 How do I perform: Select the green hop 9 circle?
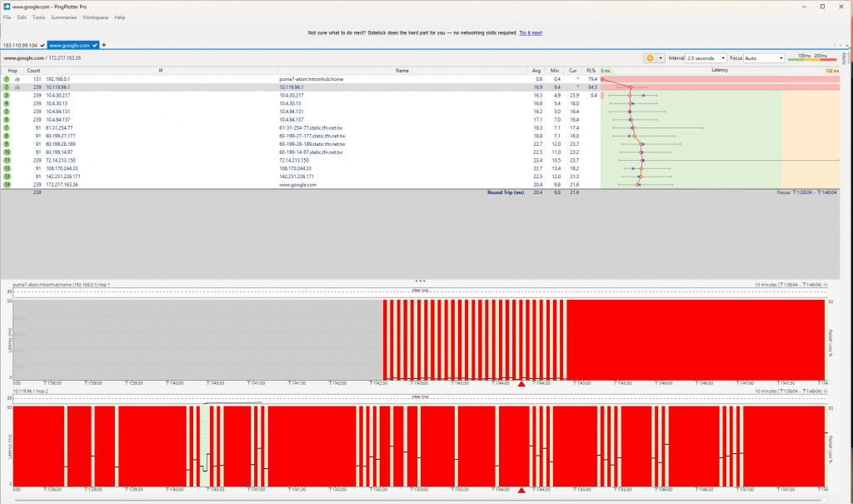click(7, 144)
